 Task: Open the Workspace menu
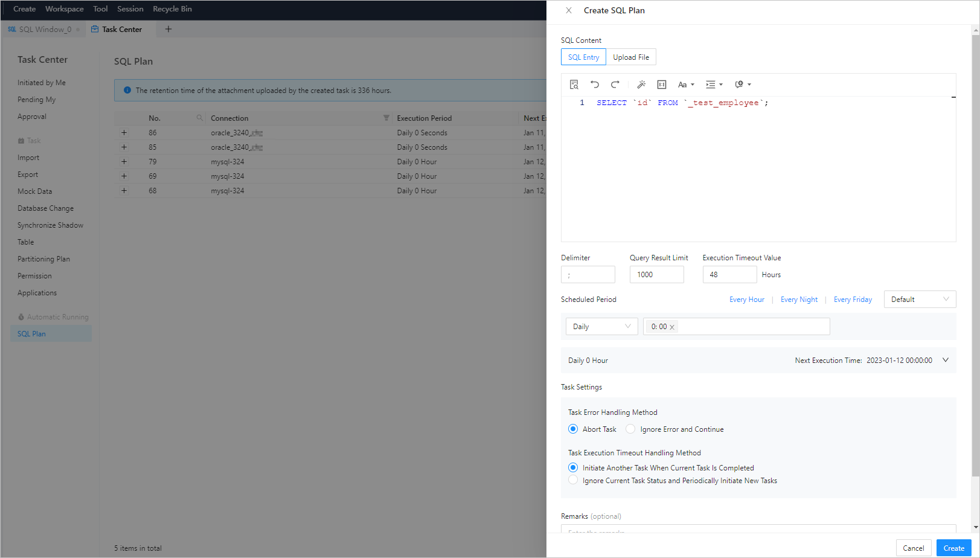click(x=64, y=8)
